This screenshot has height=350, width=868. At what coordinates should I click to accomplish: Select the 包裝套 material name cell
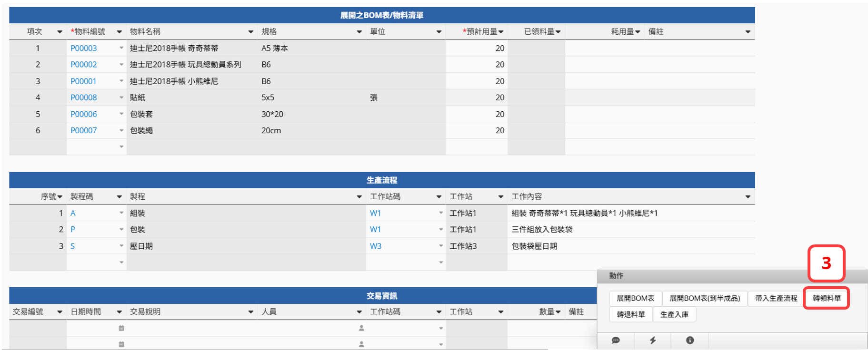click(192, 114)
